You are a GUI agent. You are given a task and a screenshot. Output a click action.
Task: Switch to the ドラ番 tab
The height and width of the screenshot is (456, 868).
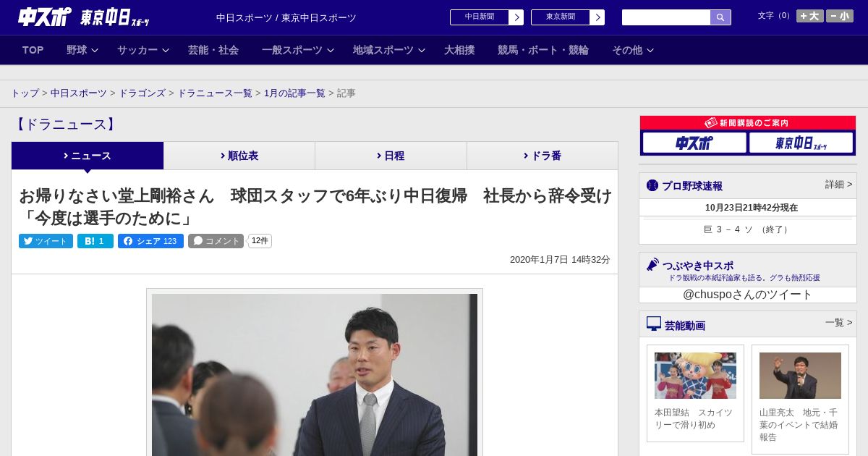542,156
